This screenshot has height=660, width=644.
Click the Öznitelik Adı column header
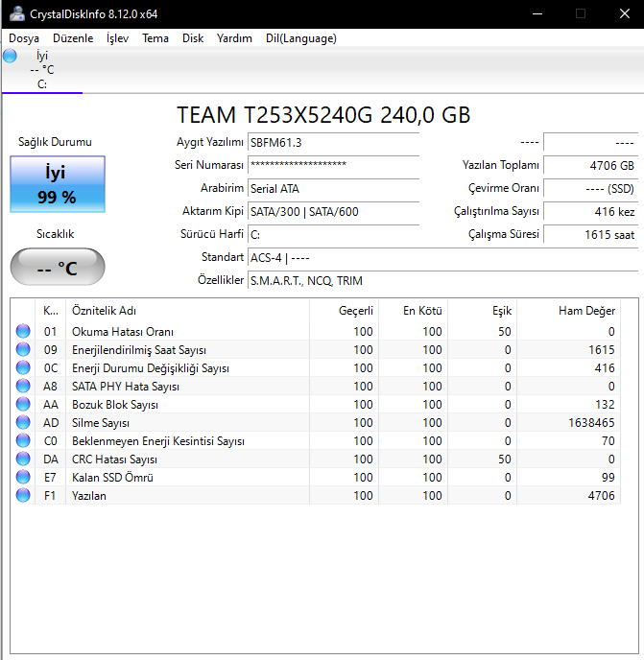tap(187, 311)
